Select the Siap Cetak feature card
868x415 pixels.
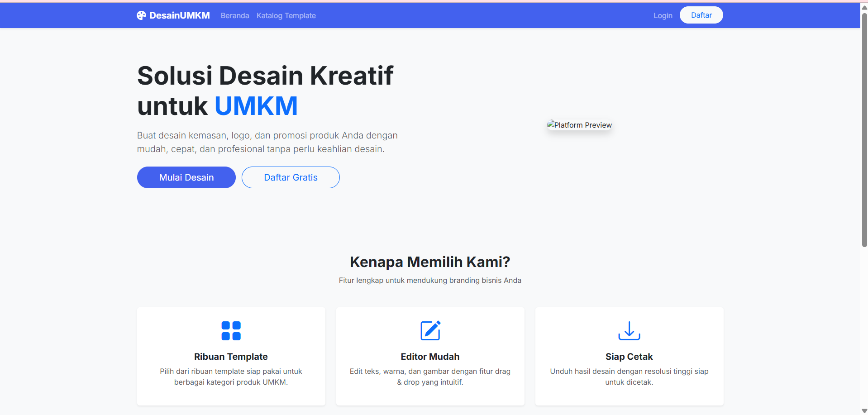tap(629, 356)
